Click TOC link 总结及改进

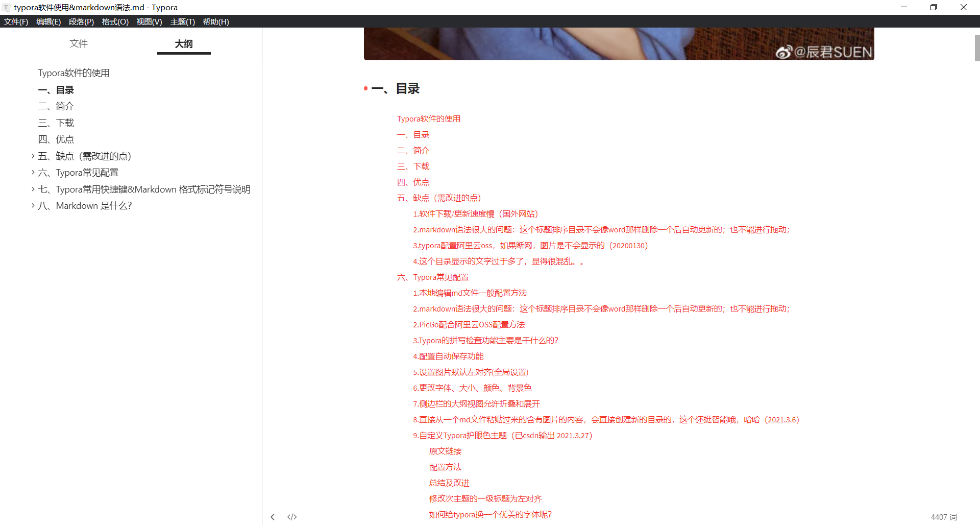(449, 483)
